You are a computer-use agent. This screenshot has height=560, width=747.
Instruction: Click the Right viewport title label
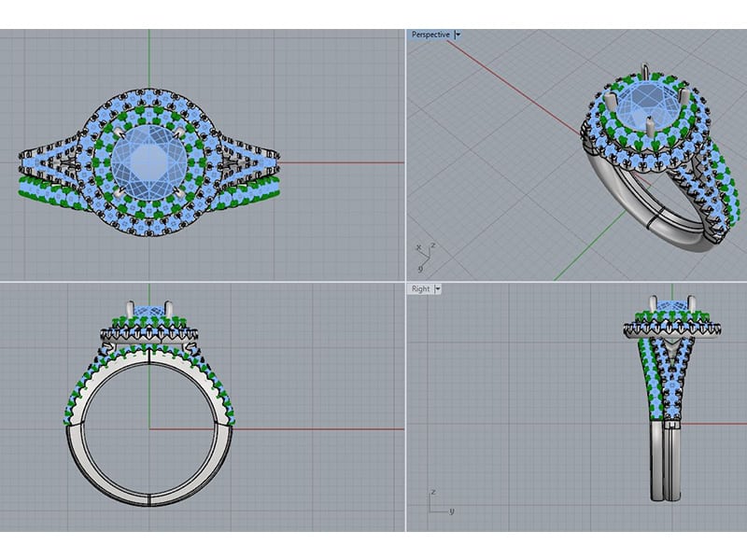(421, 289)
